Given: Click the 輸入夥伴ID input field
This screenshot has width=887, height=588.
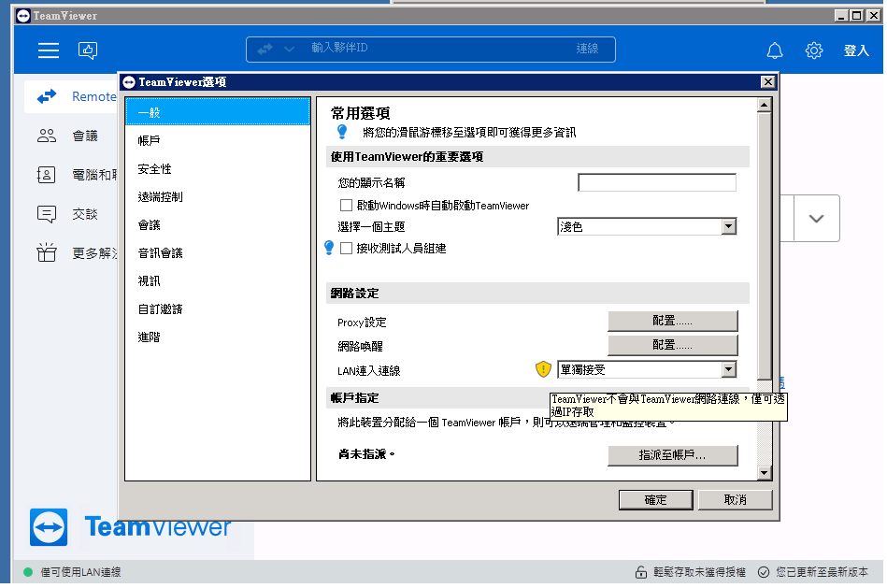Looking at the screenshot, I should click(430, 48).
